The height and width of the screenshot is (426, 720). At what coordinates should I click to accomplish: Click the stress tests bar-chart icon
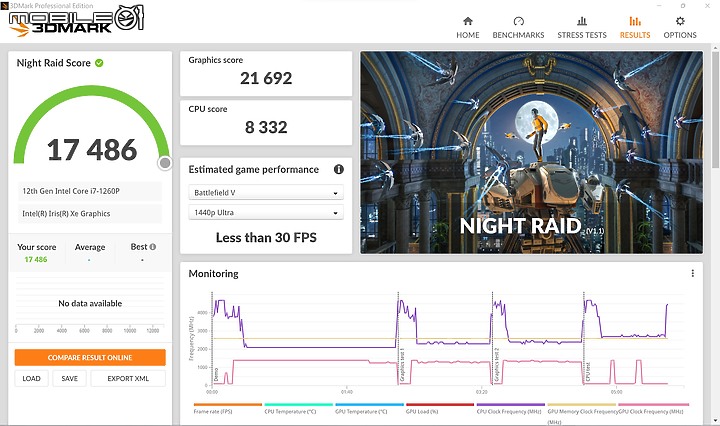tap(582, 21)
